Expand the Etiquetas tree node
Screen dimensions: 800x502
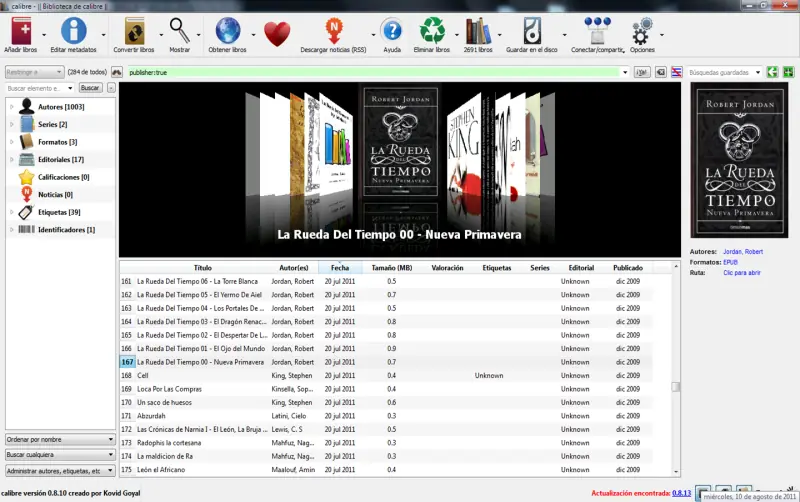[12, 212]
